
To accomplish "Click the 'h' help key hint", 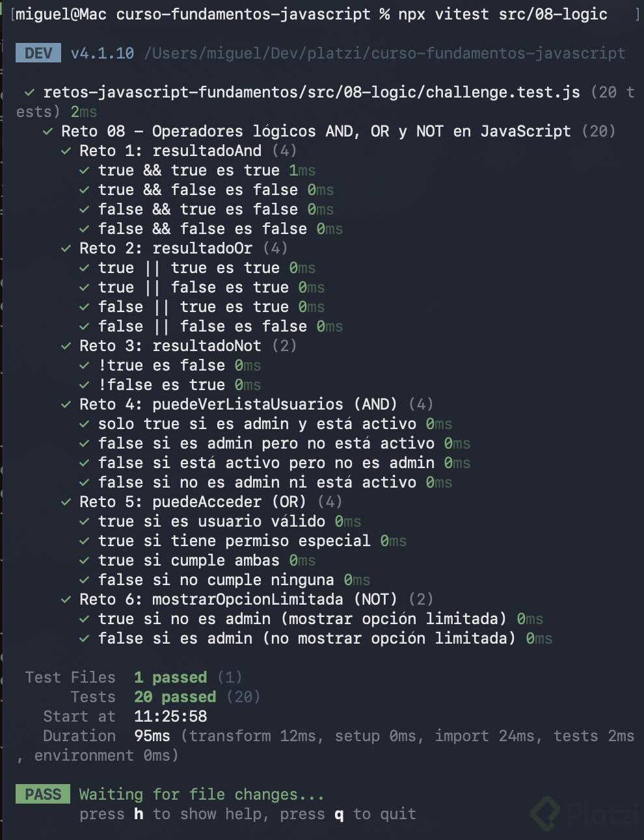I will 139,814.
